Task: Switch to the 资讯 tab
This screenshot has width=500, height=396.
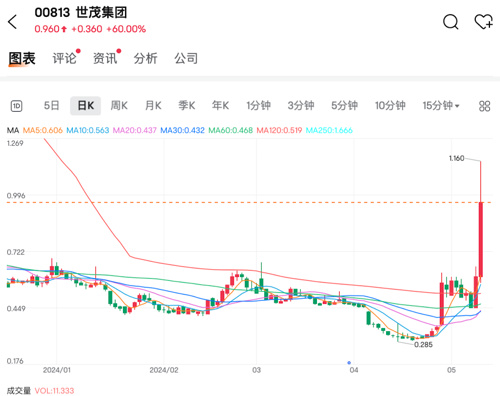Action: [x=105, y=58]
